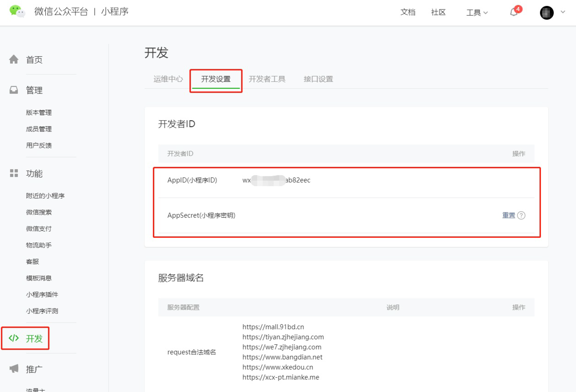Switch to 开发者工具 tab
The image size is (576, 392).
tap(267, 79)
